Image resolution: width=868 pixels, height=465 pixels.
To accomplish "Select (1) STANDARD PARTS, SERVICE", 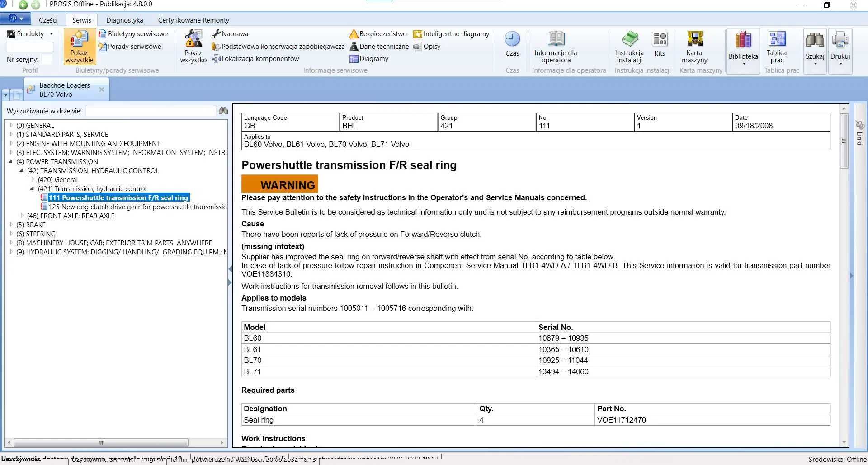I will (x=62, y=134).
